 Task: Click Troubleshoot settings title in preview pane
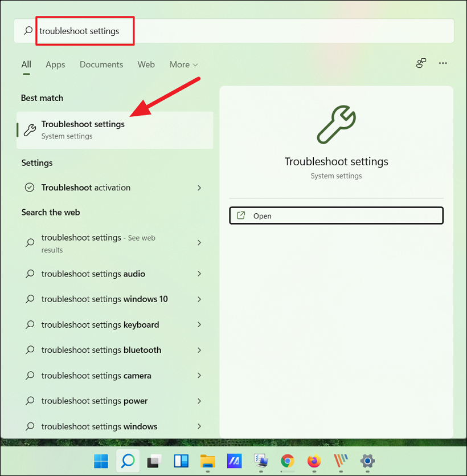click(337, 161)
